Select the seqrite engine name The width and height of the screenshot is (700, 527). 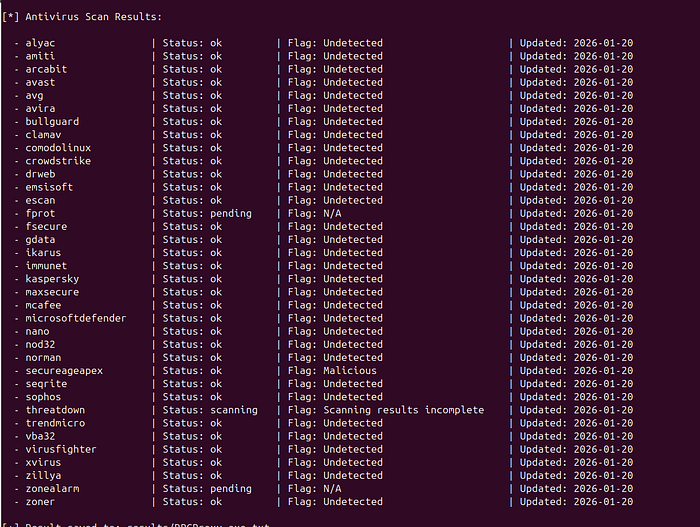pyautogui.click(x=46, y=384)
